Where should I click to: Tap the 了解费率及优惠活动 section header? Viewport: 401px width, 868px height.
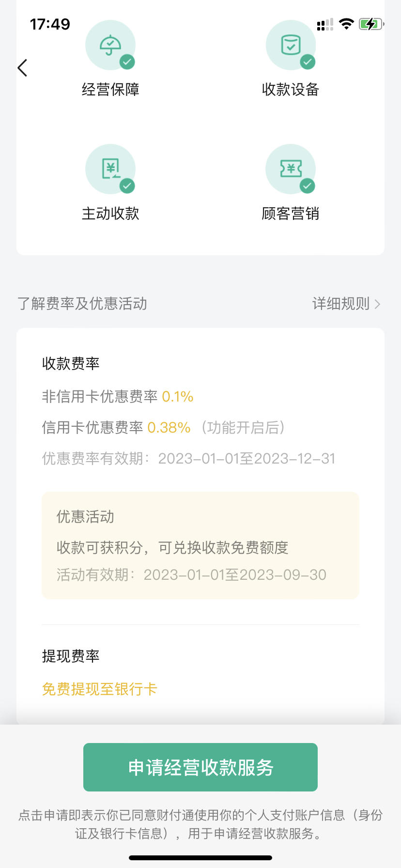click(x=82, y=304)
